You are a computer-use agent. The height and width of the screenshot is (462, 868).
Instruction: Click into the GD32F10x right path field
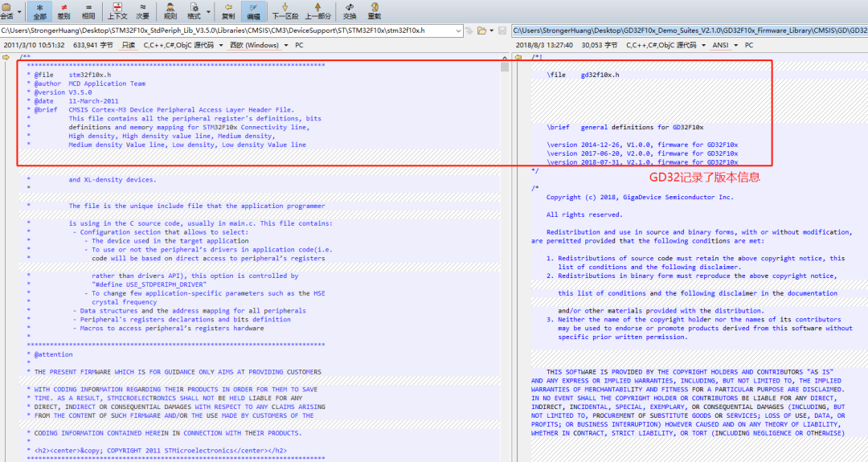pos(690,31)
